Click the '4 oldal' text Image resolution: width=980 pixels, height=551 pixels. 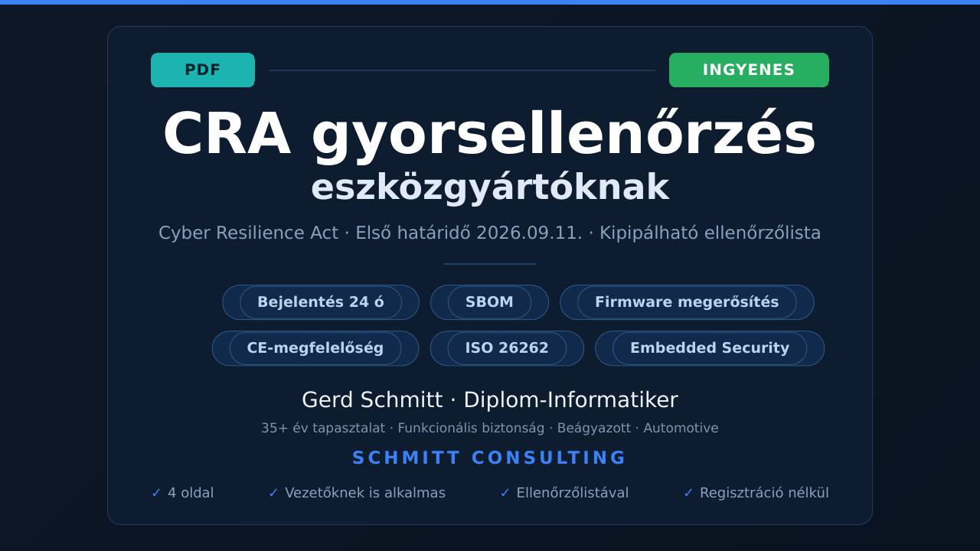click(x=191, y=493)
